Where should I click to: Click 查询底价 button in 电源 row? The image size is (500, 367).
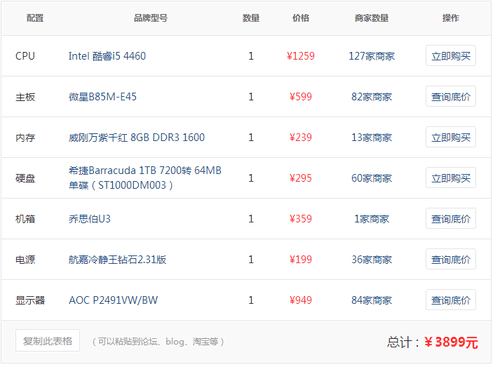(x=450, y=259)
